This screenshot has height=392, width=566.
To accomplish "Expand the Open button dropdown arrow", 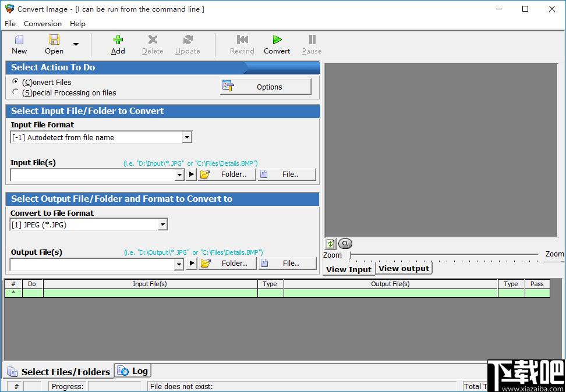I will point(76,44).
